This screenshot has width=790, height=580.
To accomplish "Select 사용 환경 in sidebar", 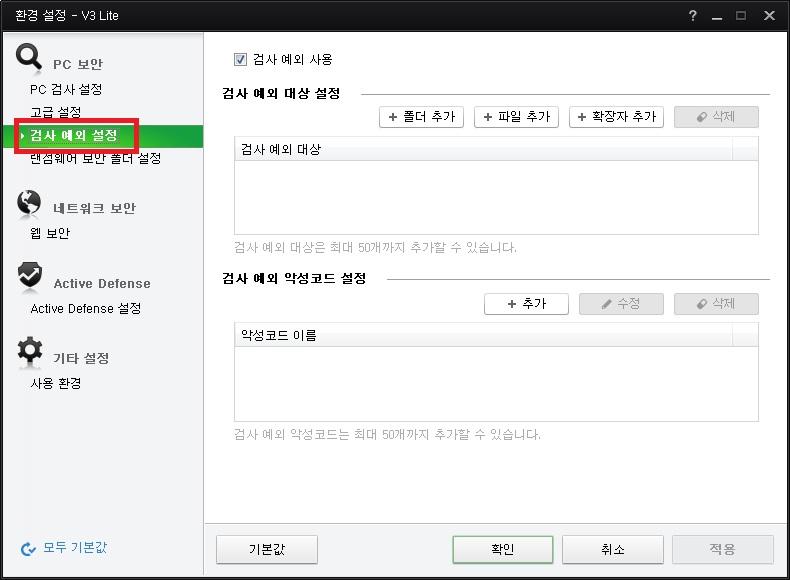I will click(x=56, y=383).
